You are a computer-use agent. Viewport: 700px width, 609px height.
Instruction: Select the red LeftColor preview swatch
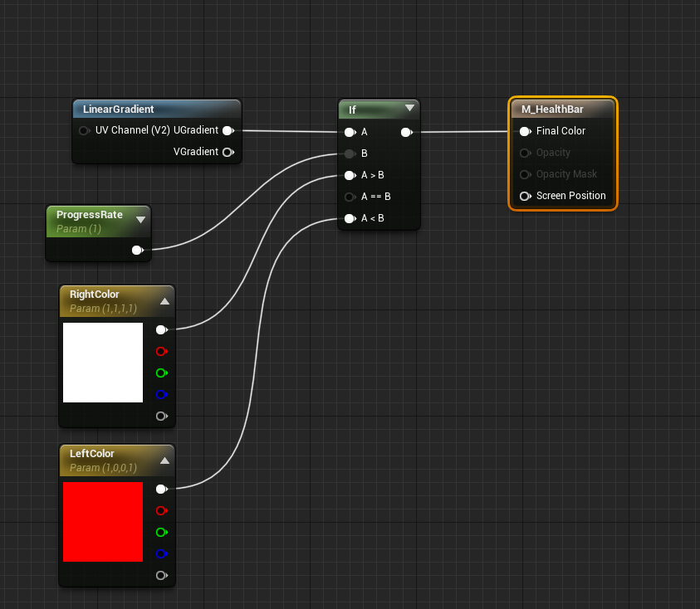click(103, 522)
